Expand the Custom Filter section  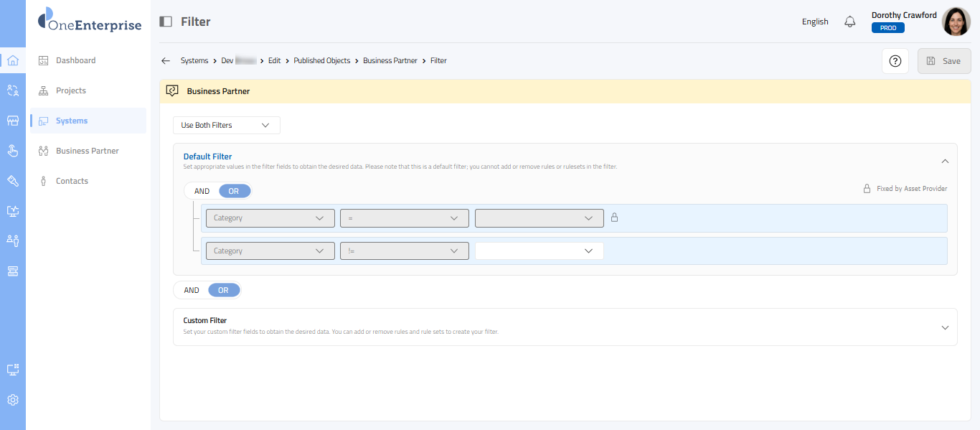click(944, 327)
